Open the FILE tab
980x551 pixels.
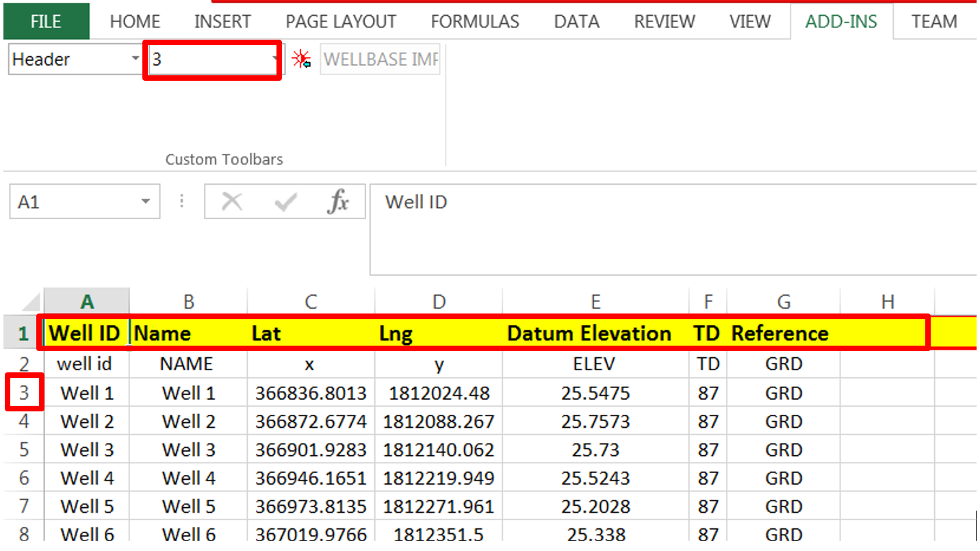click(x=47, y=21)
